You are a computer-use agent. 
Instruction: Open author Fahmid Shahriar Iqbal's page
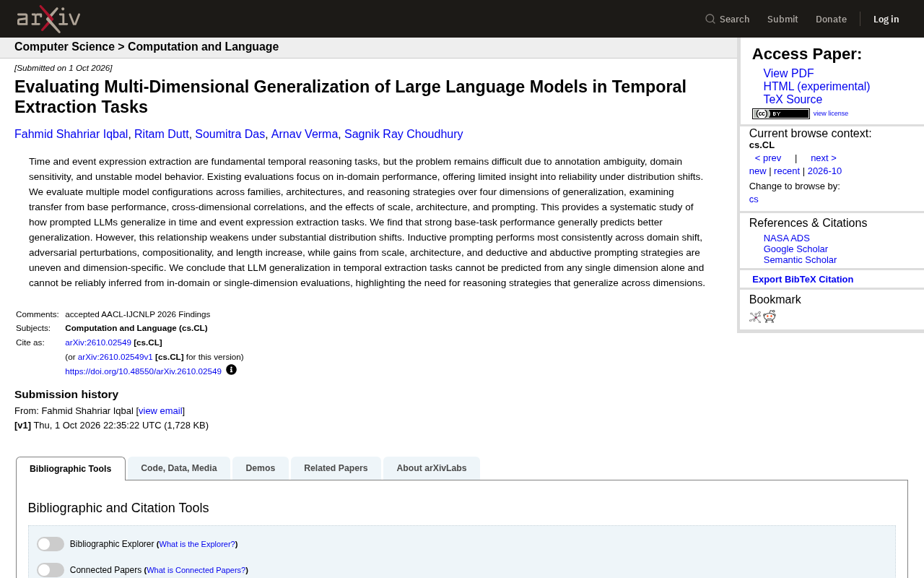(71, 134)
